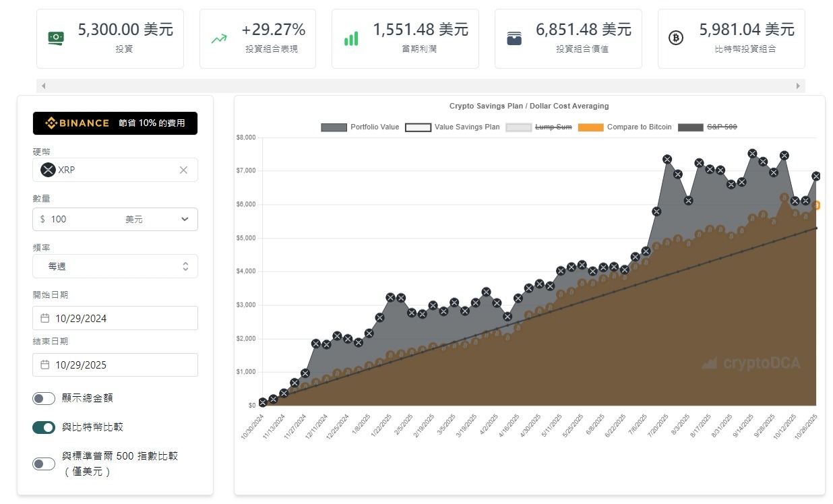Click the XRP coin logo icon
This screenshot has width=833, height=504.
pyautogui.click(x=47, y=170)
